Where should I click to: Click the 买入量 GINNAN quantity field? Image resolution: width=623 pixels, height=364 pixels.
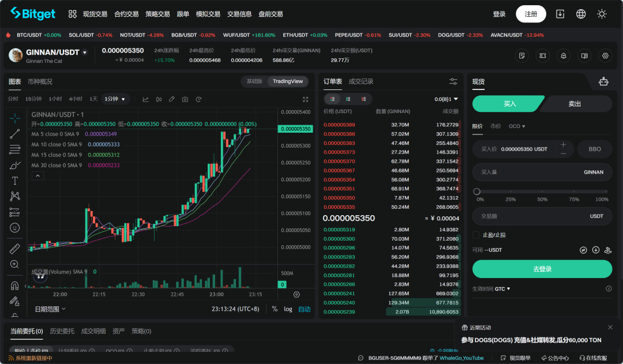pyautogui.click(x=542, y=172)
